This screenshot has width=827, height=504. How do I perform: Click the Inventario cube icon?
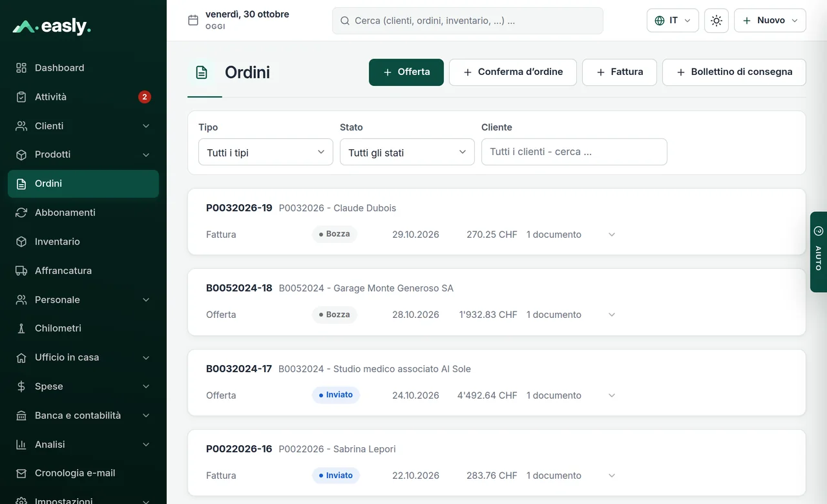pyautogui.click(x=21, y=242)
